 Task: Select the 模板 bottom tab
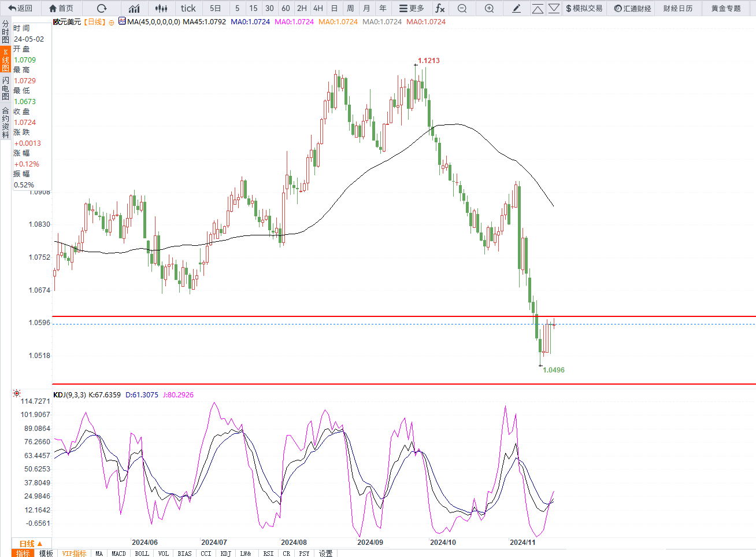click(x=46, y=554)
